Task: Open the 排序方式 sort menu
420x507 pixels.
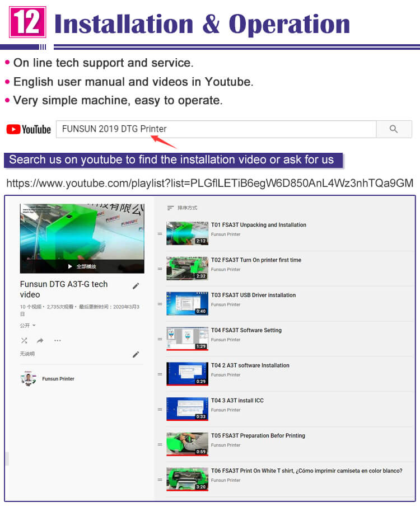Action: [x=182, y=208]
